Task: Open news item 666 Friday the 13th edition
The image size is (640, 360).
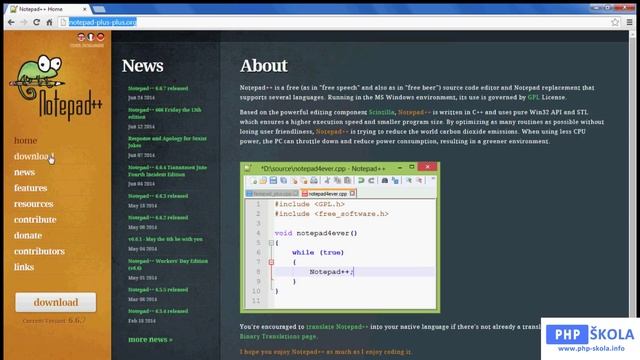Action: click(164, 113)
